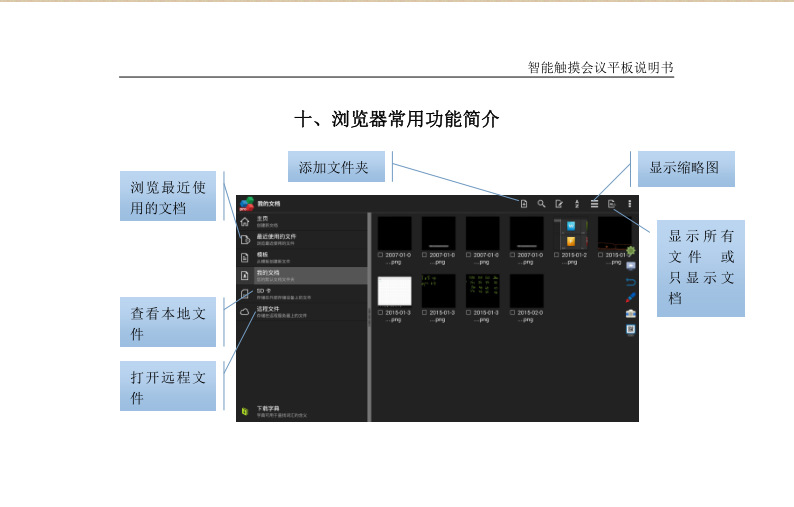Click the recent files icon in sidebar
794x507 pixels.
click(245, 240)
